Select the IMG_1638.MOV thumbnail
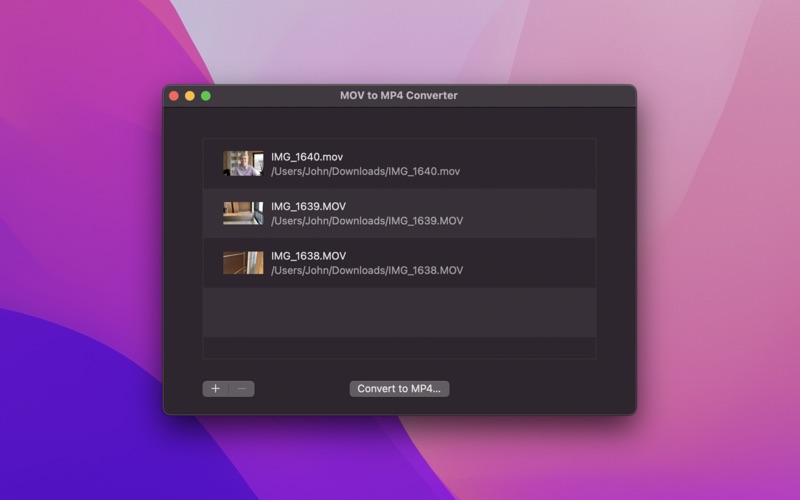 point(243,262)
